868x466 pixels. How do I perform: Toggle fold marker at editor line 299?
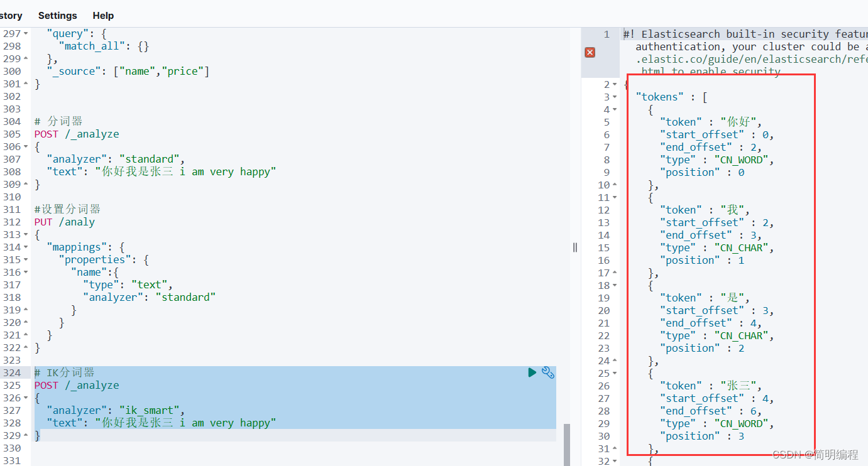[26, 58]
